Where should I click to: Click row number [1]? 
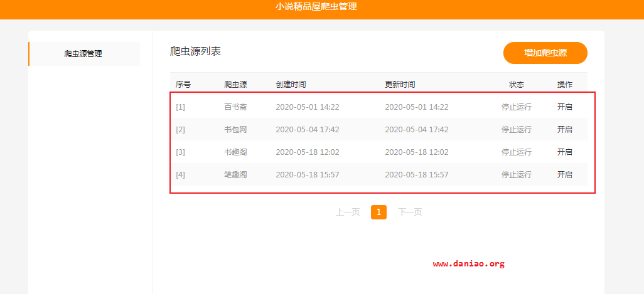[180, 107]
